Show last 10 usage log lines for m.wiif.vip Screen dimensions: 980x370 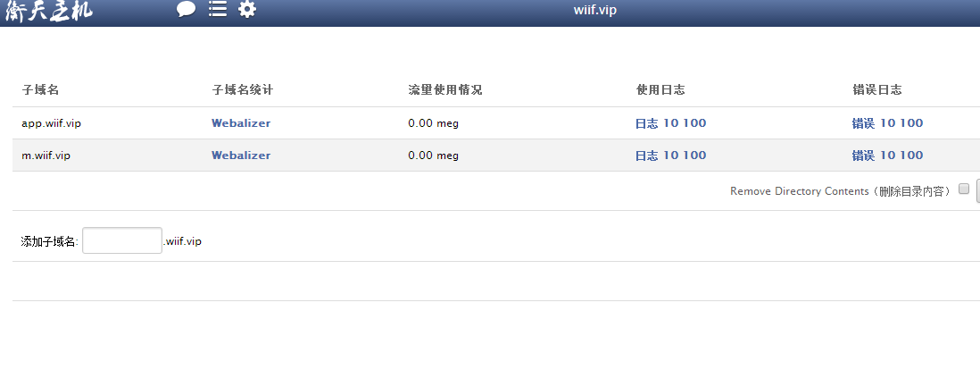tap(670, 156)
